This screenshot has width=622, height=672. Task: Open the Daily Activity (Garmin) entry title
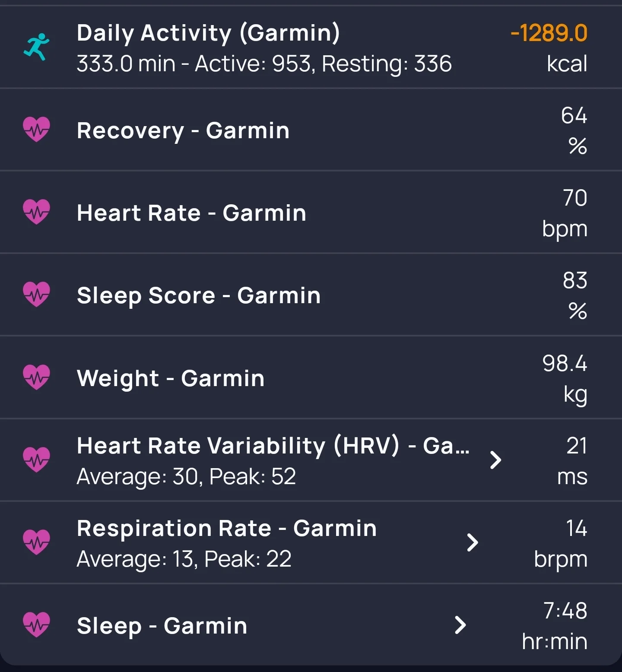coord(208,33)
